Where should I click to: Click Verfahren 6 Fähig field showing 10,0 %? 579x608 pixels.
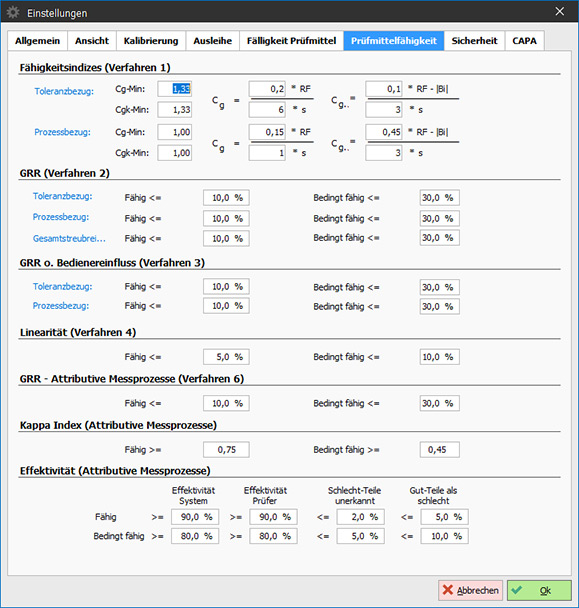(x=226, y=403)
